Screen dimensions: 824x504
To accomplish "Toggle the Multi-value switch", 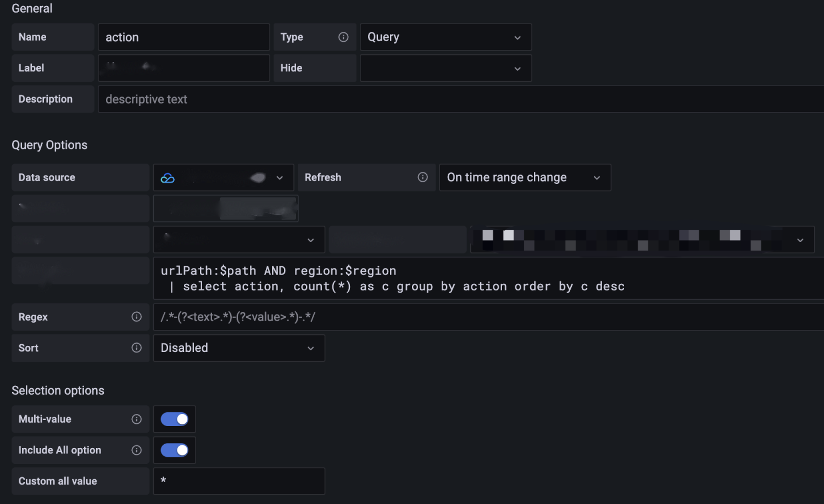I will [174, 419].
